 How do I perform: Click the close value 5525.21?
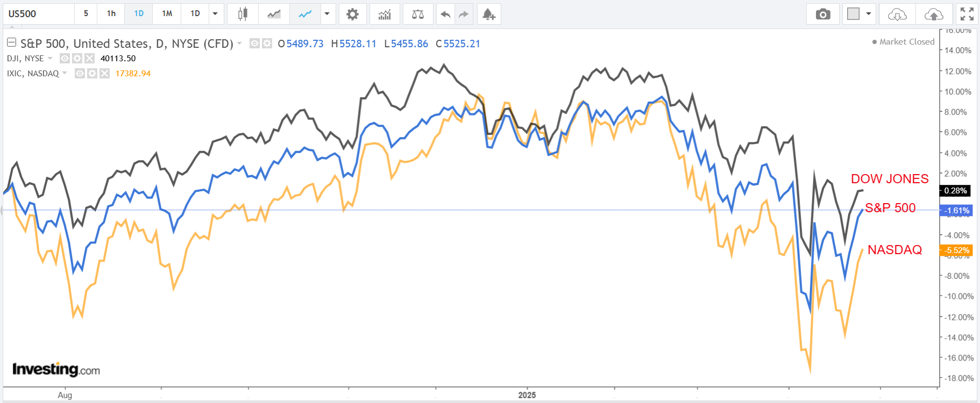[461, 44]
